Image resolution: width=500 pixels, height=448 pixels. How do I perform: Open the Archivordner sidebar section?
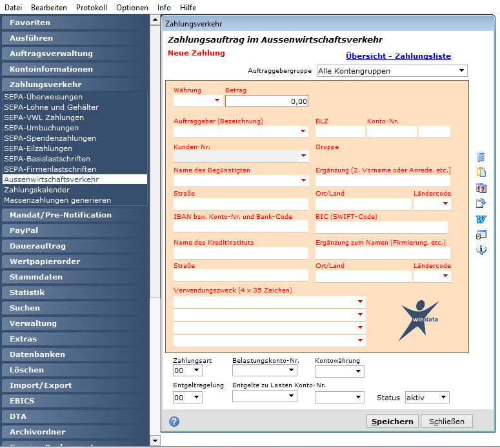[75, 432]
